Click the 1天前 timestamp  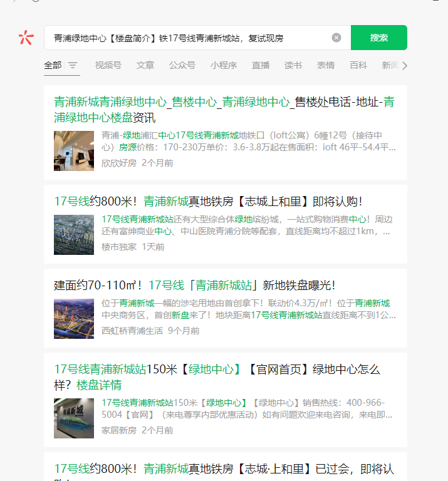(x=153, y=247)
